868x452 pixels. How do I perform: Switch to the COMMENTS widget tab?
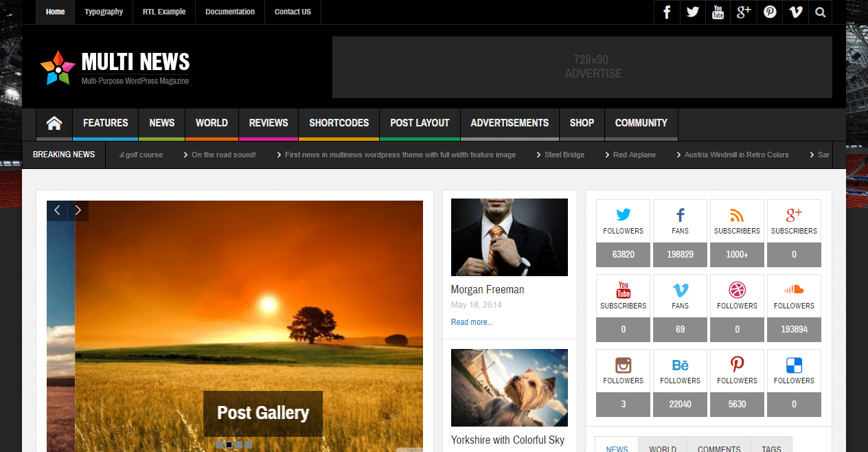click(719, 445)
